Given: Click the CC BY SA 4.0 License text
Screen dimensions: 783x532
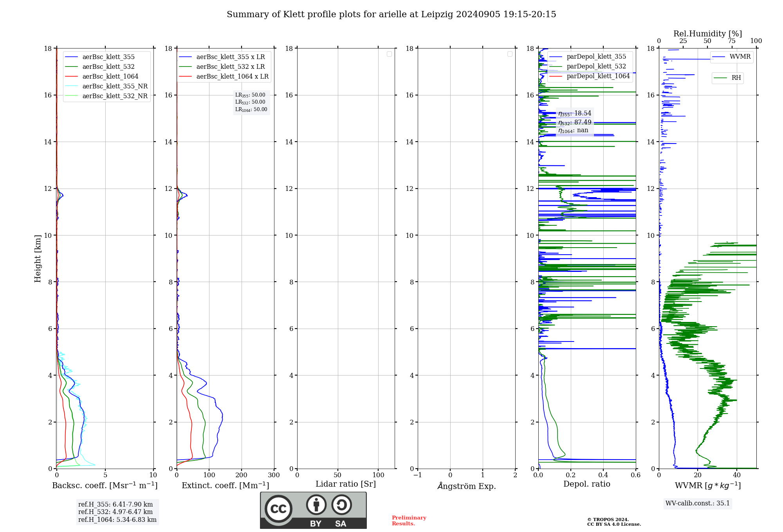Looking at the screenshot, I should [x=614, y=524].
